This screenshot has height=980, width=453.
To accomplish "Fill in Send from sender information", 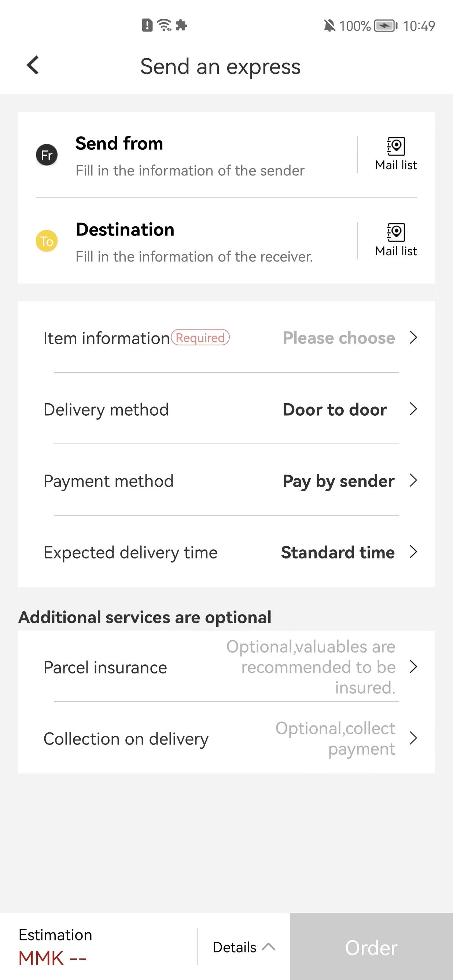I will (x=190, y=156).
